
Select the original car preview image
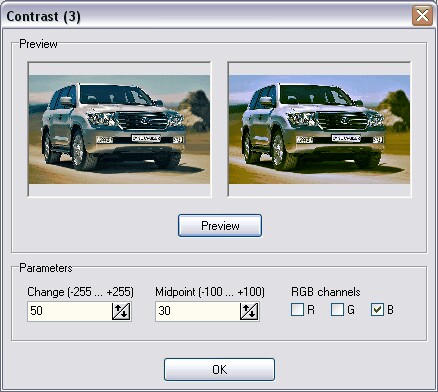tap(119, 129)
